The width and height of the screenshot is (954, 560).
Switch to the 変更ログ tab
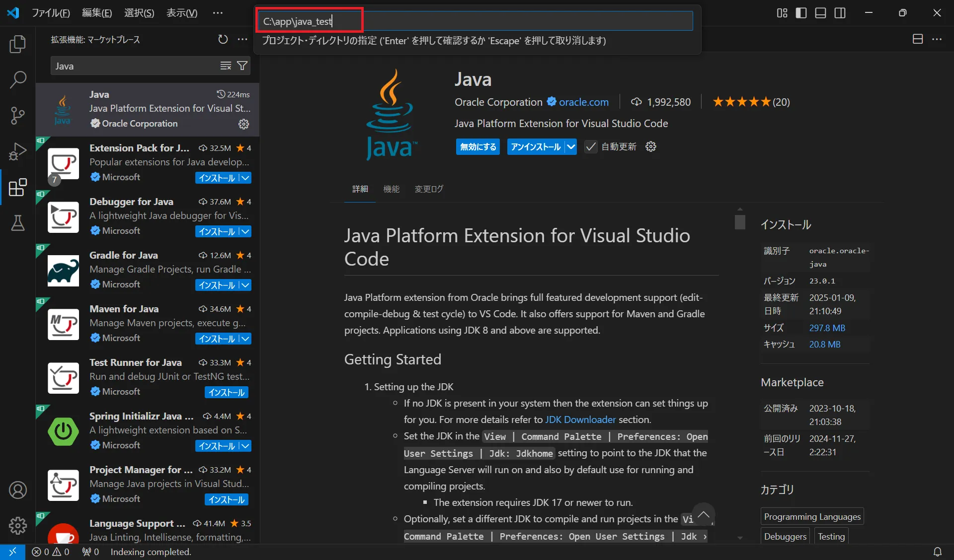click(x=429, y=189)
